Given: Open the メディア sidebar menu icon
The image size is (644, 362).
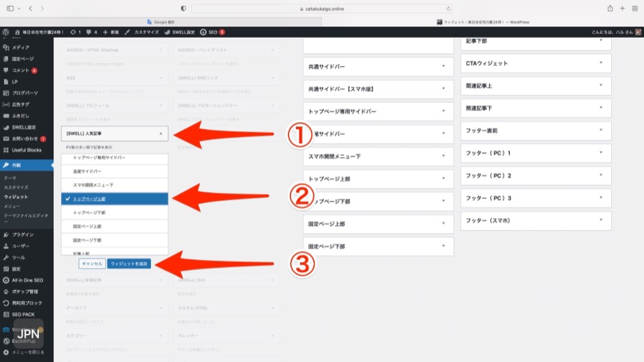Looking at the screenshot, I should (6, 47).
